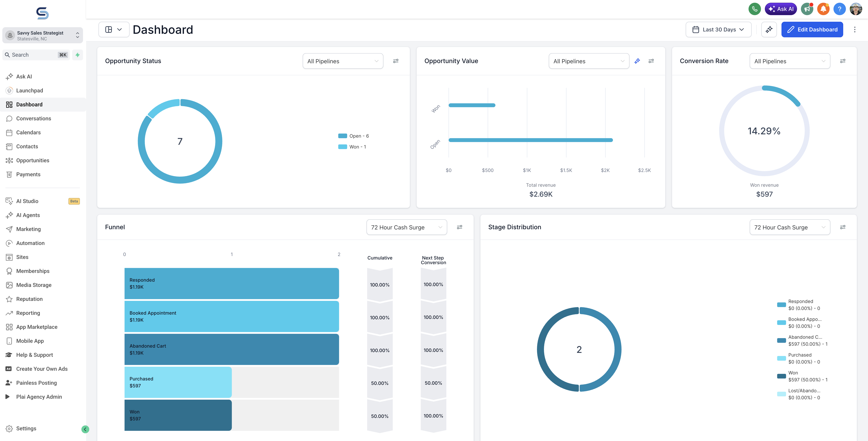868x441 pixels.
Task: Click the AI Agents sidebar icon
Action: [9, 215]
